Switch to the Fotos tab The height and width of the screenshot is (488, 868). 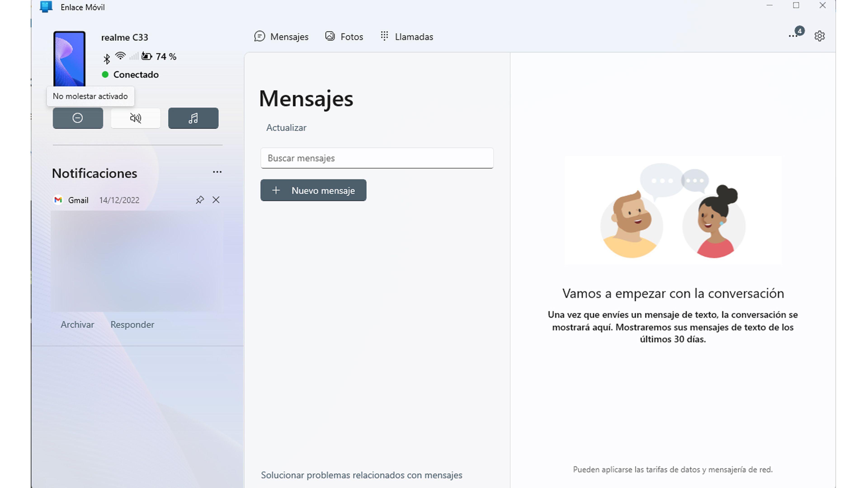pyautogui.click(x=344, y=37)
